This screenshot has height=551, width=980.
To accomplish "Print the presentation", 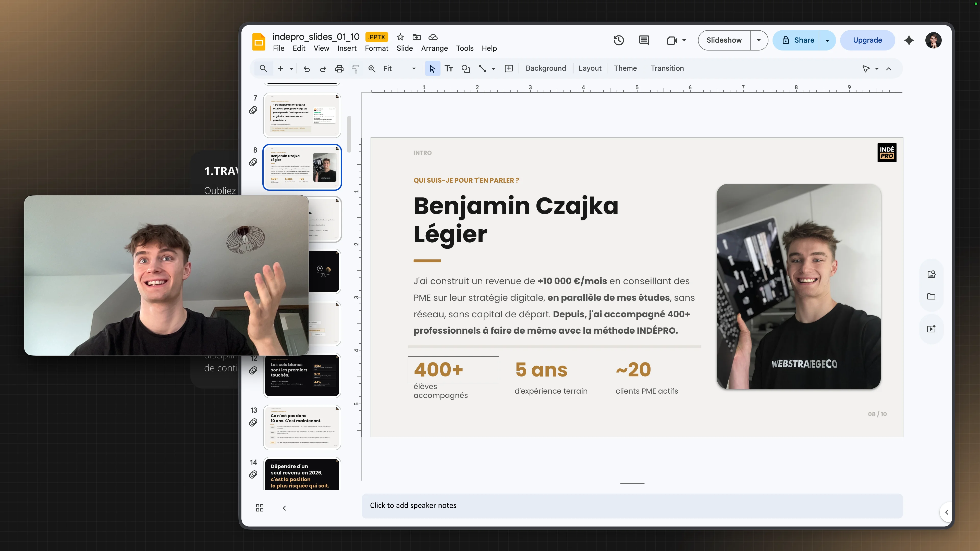I will pos(339,69).
